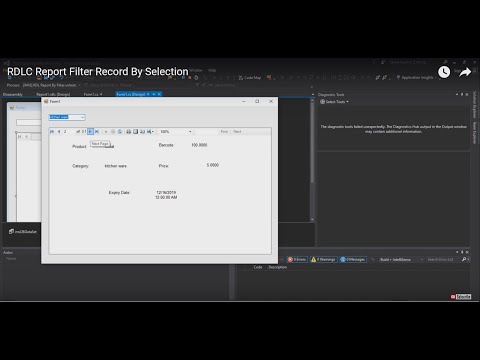
Task: Switch to the Form1.cs tab
Action: tap(93, 95)
